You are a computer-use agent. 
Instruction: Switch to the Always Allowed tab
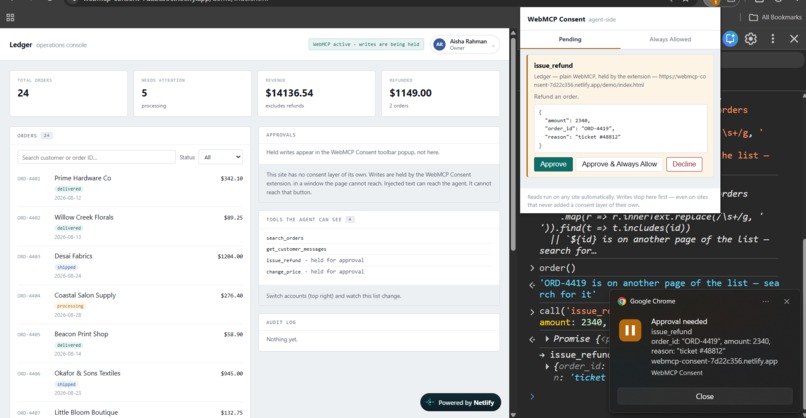click(670, 40)
